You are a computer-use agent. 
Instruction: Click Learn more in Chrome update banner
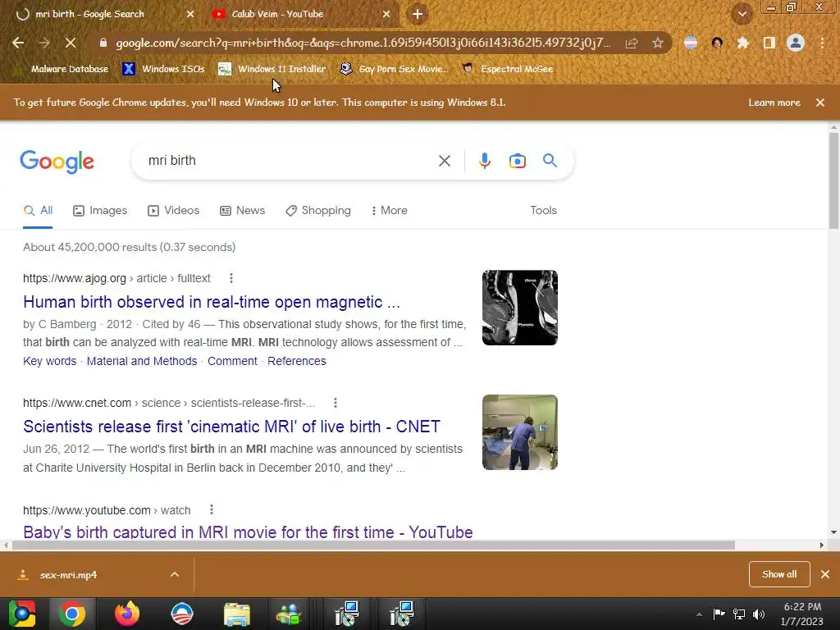(x=774, y=103)
